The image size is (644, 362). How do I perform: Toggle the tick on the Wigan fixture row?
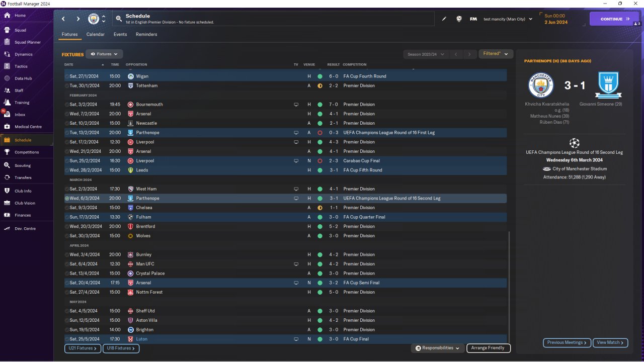pyautogui.click(x=67, y=76)
